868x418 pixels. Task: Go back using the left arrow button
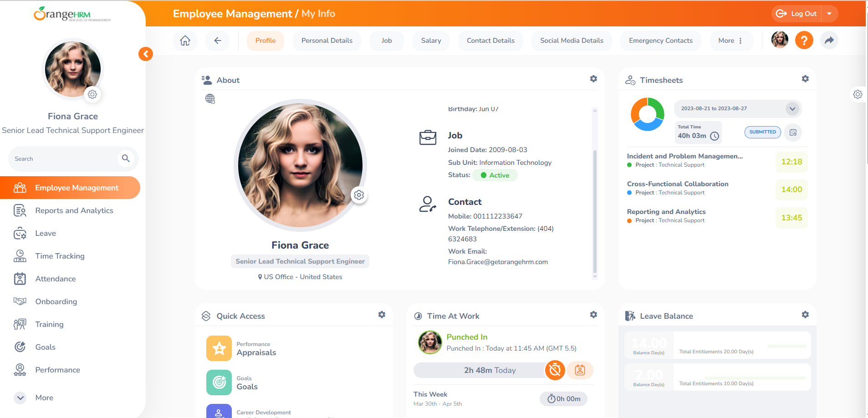218,41
